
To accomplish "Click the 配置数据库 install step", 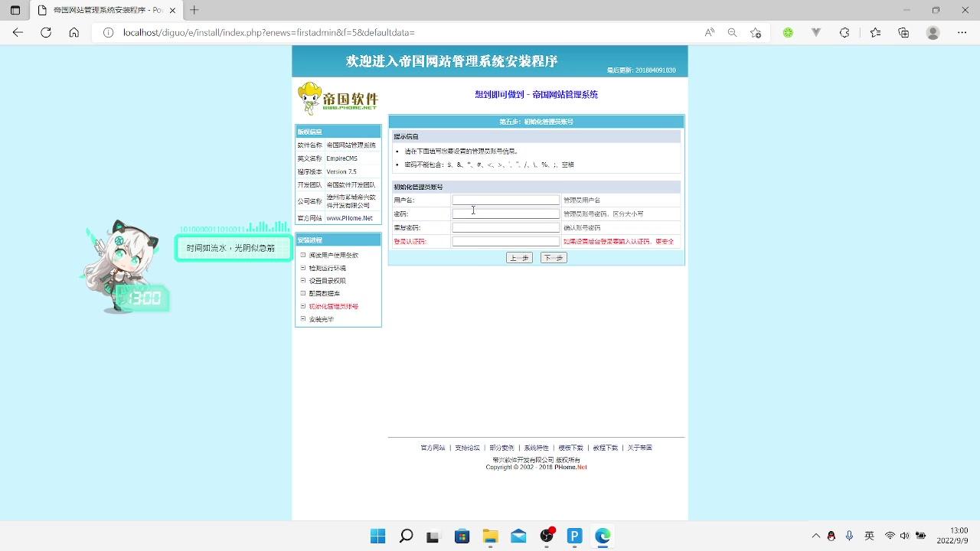I will (x=324, y=293).
